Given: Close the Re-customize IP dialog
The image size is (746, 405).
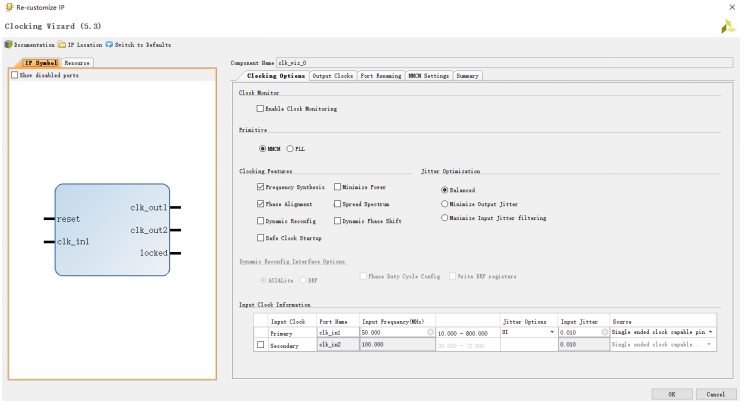Looking at the screenshot, I should [x=732, y=7].
